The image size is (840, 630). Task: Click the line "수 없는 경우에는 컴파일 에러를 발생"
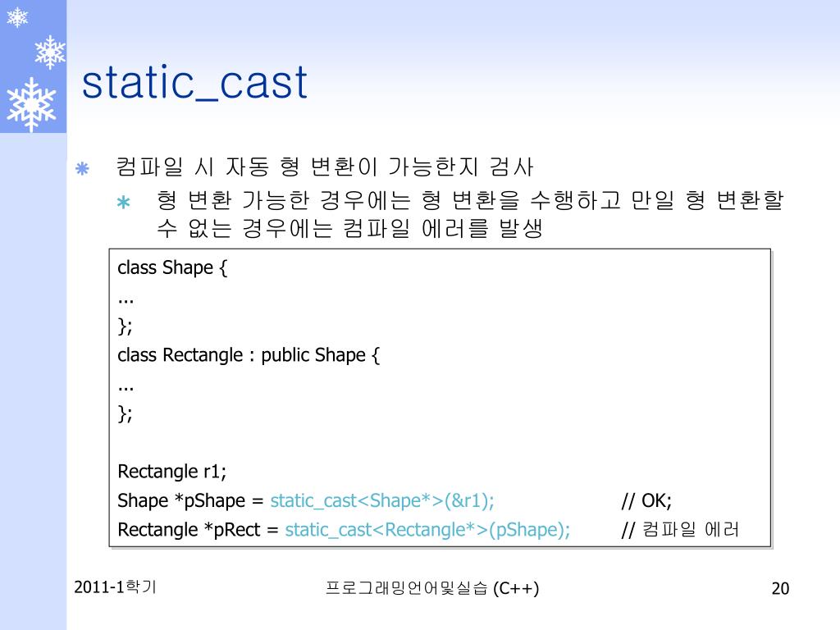349,228
